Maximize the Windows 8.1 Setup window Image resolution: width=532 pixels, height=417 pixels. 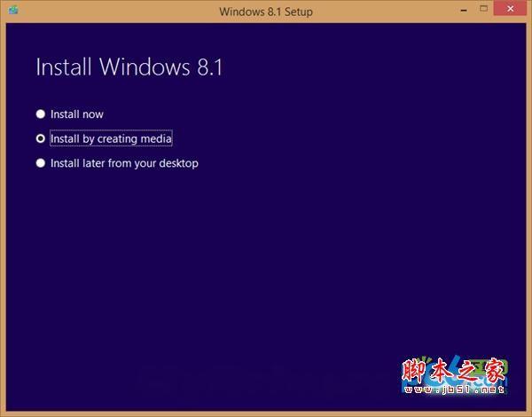pyautogui.click(x=484, y=9)
